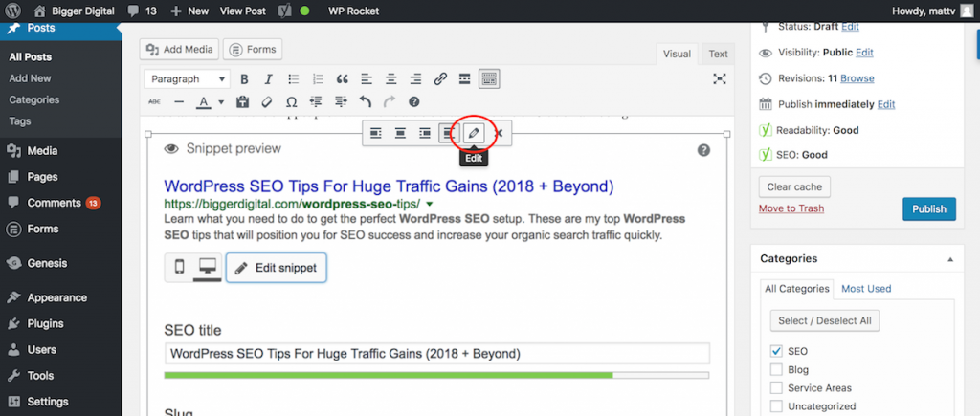Open the text color picker arrow

pyautogui.click(x=221, y=101)
